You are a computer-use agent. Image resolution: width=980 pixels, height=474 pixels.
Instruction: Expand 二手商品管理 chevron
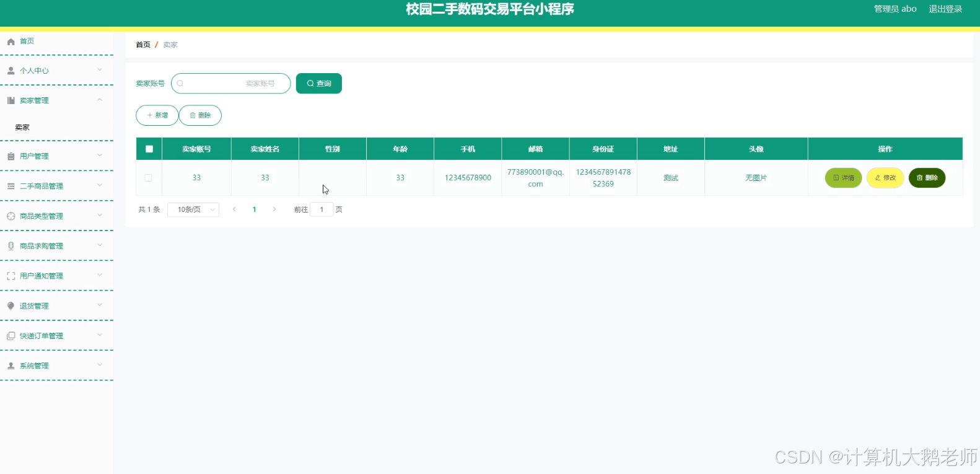(x=100, y=185)
